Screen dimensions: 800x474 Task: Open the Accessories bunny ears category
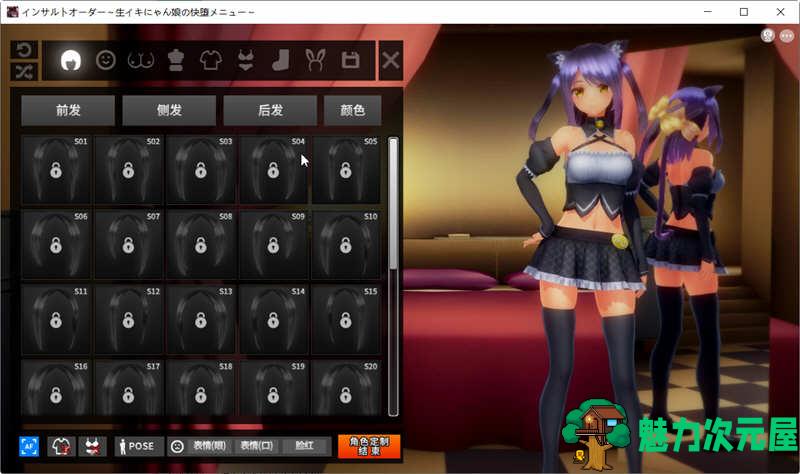pyautogui.click(x=315, y=60)
